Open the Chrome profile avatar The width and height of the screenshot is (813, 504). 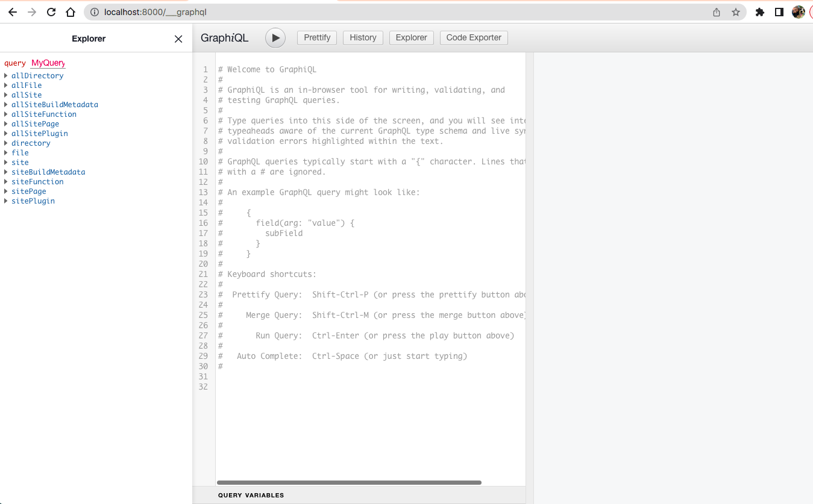coord(799,12)
